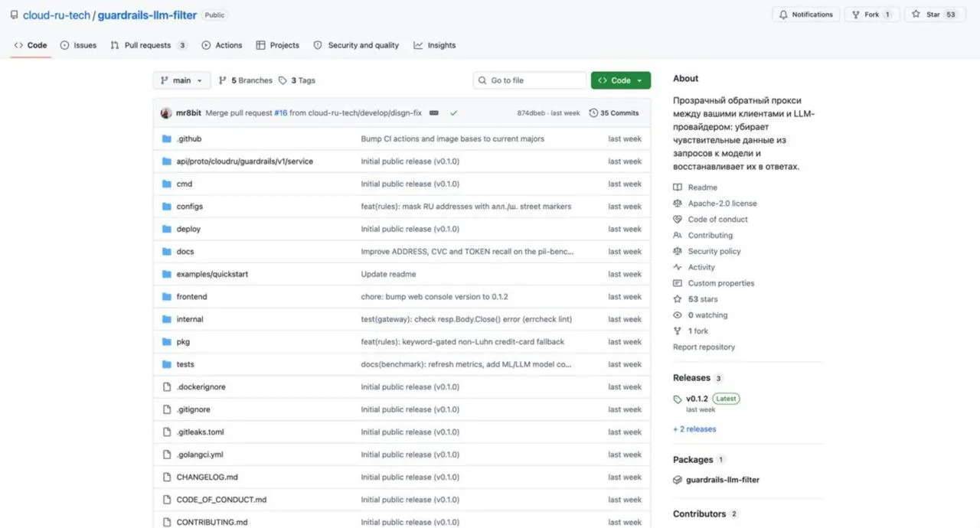Viewport: 980px width, 528px height.
Task: Click the mr8bit avatar image
Action: coord(166,113)
